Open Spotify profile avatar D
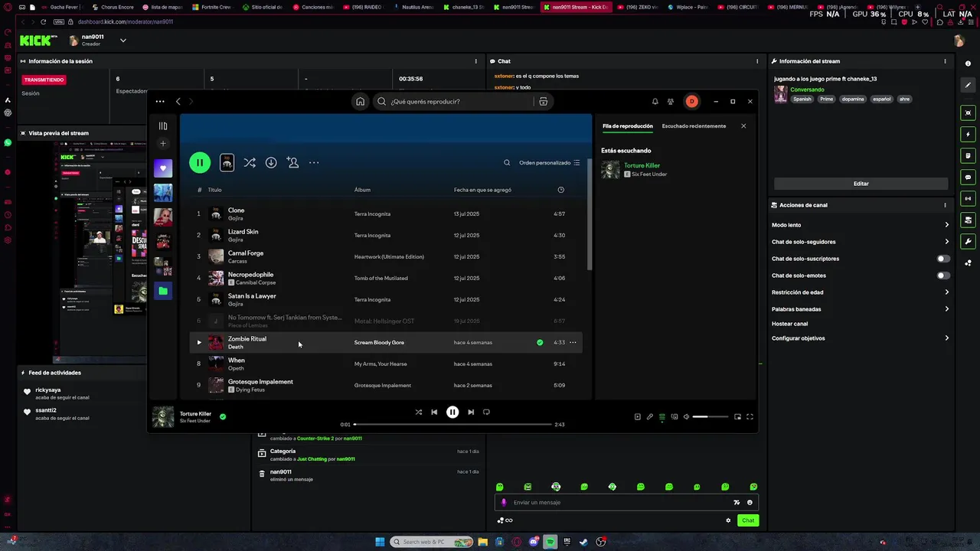Screen dimensions: 980x551 coord(691,101)
